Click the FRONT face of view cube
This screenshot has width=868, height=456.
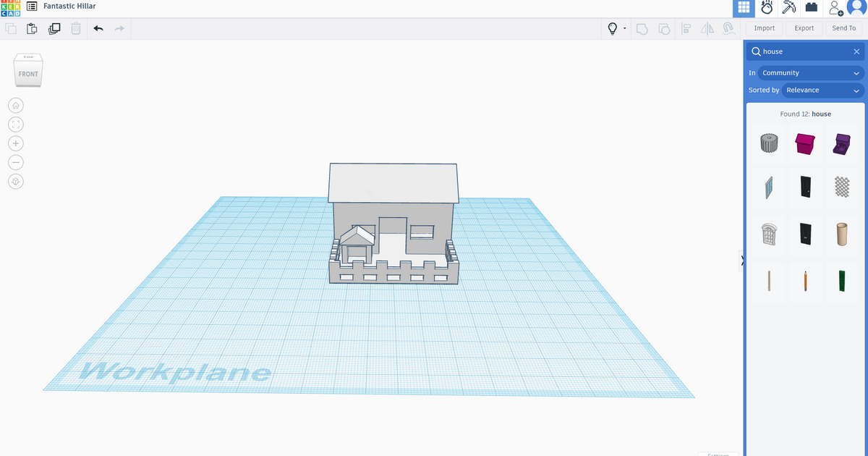click(x=28, y=75)
